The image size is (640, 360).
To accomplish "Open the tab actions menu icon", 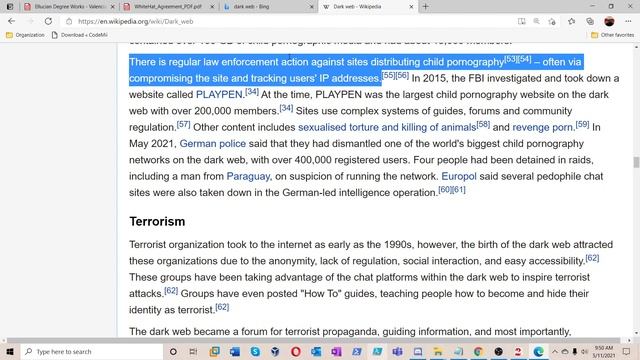I will point(10,7).
